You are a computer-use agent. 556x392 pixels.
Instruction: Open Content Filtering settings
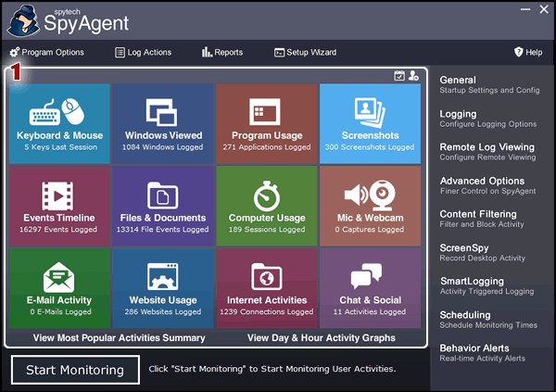(x=482, y=219)
